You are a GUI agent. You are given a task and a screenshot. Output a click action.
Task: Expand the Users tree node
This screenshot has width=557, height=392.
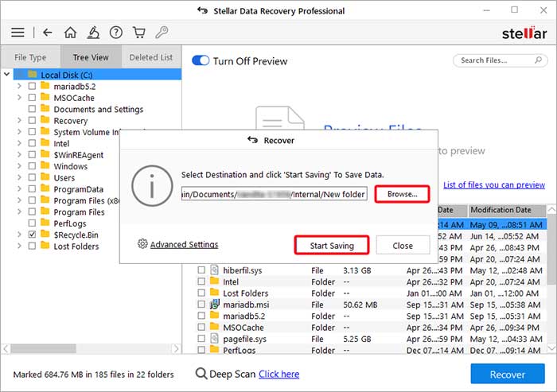point(19,177)
